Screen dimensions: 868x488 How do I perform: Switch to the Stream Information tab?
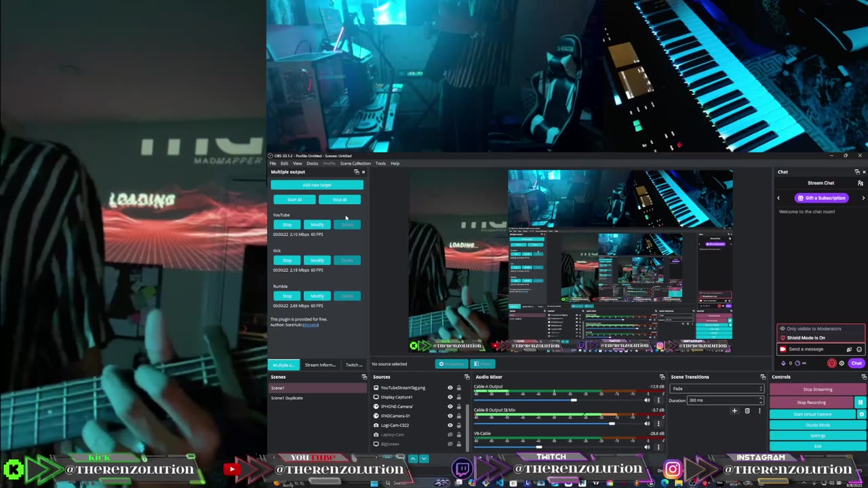[320, 365]
